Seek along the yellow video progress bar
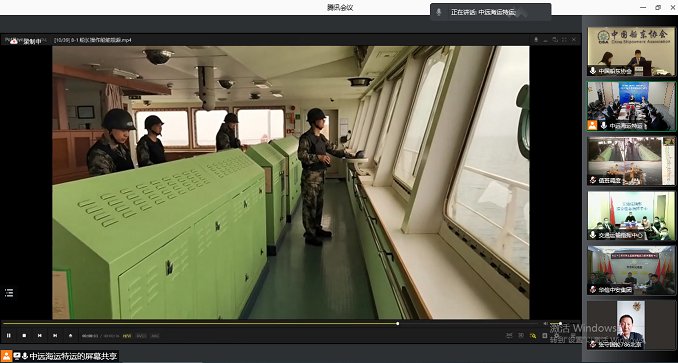The width and height of the screenshot is (678, 363). click(x=270, y=323)
